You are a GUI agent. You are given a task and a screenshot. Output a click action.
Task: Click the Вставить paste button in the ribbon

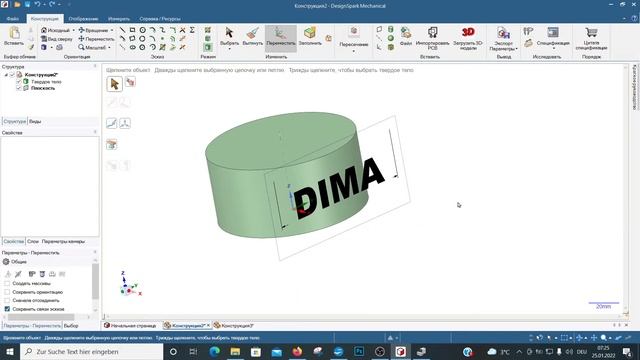tap(14, 36)
